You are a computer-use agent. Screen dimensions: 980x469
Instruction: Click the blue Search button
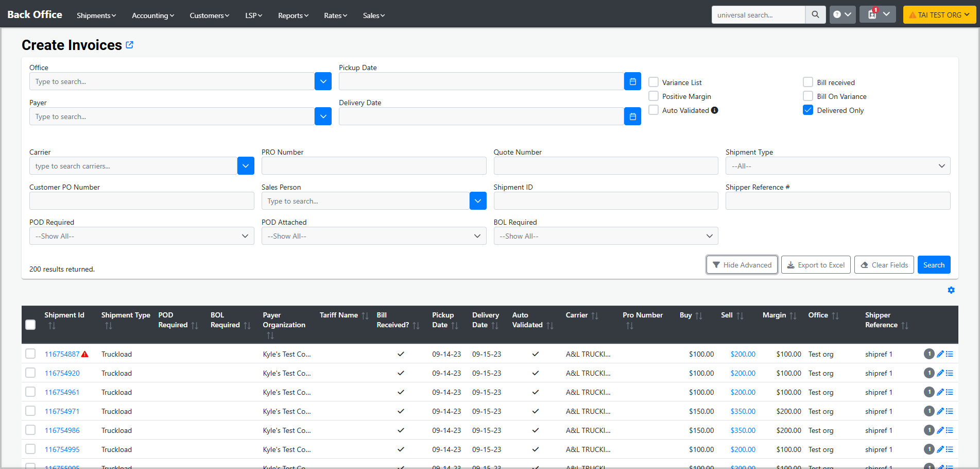click(933, 265)
